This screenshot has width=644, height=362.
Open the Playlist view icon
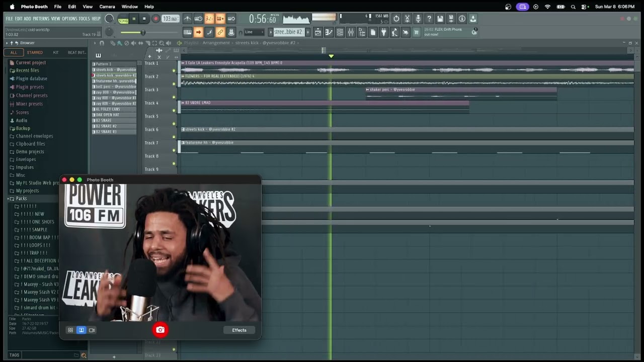click(x=318, y=32)
